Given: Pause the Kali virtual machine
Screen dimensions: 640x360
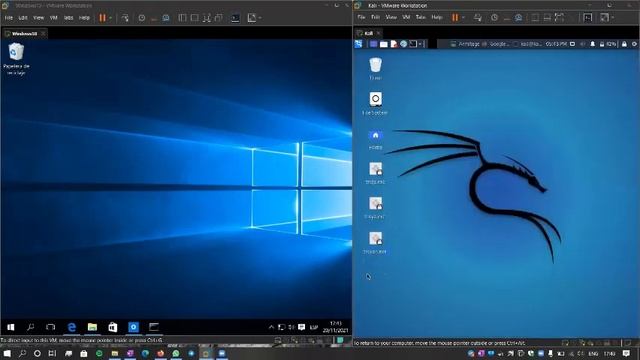Looking at the screenshot, I should [455, 17].
